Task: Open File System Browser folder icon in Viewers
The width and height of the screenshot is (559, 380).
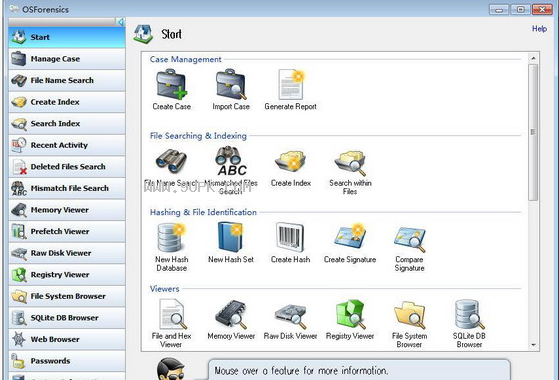Action: (x=410, y=315)
